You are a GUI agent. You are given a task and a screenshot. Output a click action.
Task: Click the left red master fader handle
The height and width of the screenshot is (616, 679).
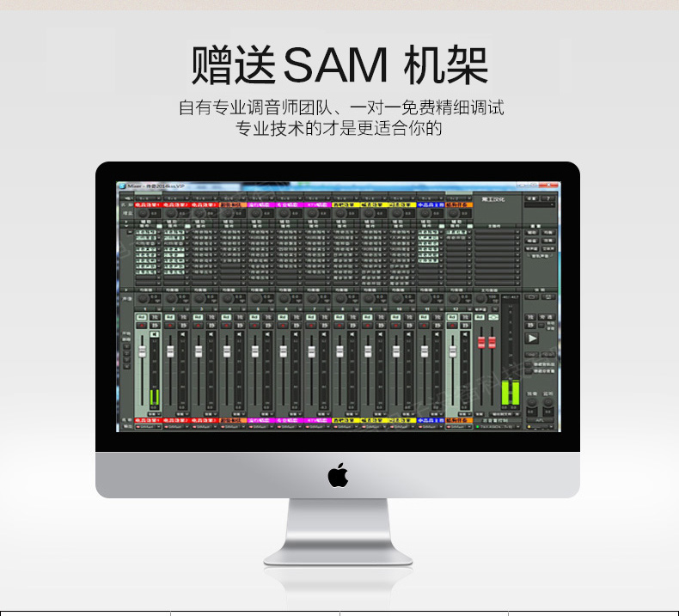(481, 343)
